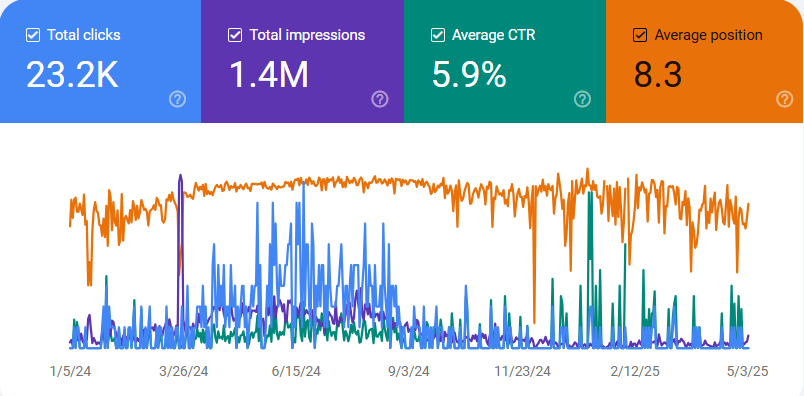The height and width of the screenshot is (396, 804).
Task: Click the Total clicks label
Action: (84, 35)
